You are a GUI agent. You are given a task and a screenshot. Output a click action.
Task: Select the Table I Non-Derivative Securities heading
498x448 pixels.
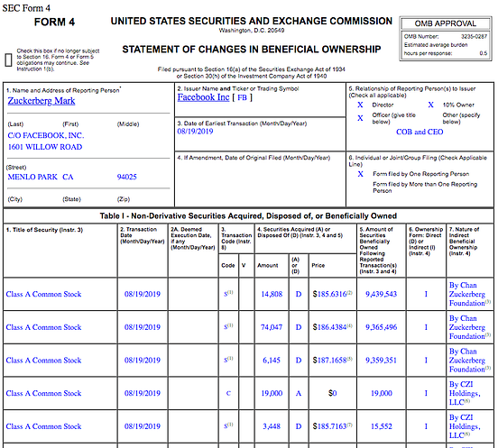[248, 216]
